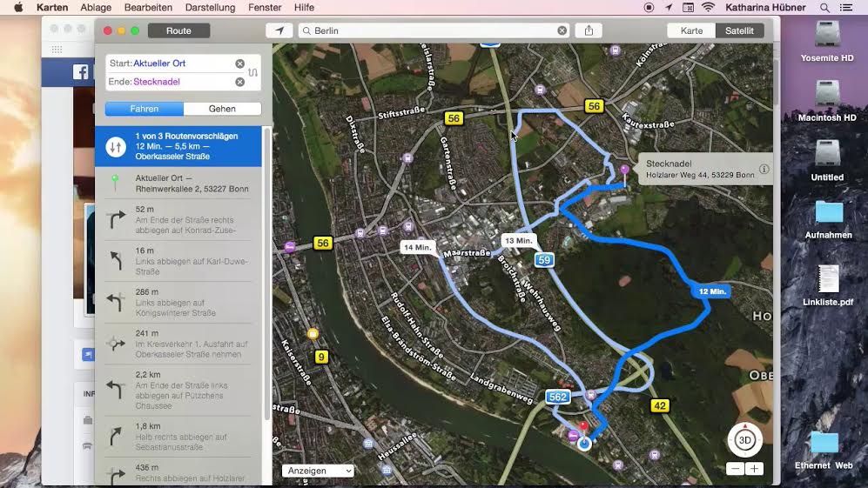868x488 pixels.
Task: Select the 1 von 3 Routenvorschlägen summary
Action: click(178, 146)
